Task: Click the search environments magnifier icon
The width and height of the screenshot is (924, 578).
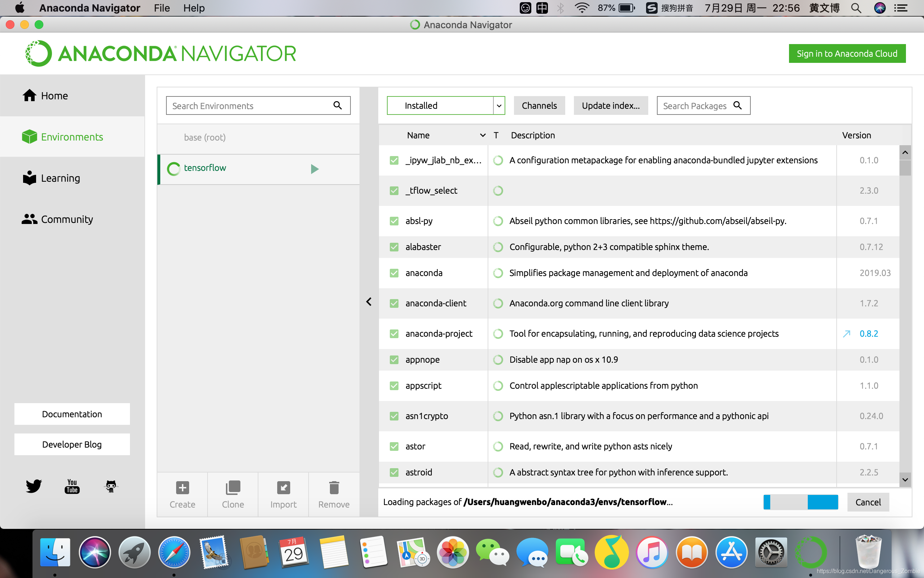Action: coord(337,105)
